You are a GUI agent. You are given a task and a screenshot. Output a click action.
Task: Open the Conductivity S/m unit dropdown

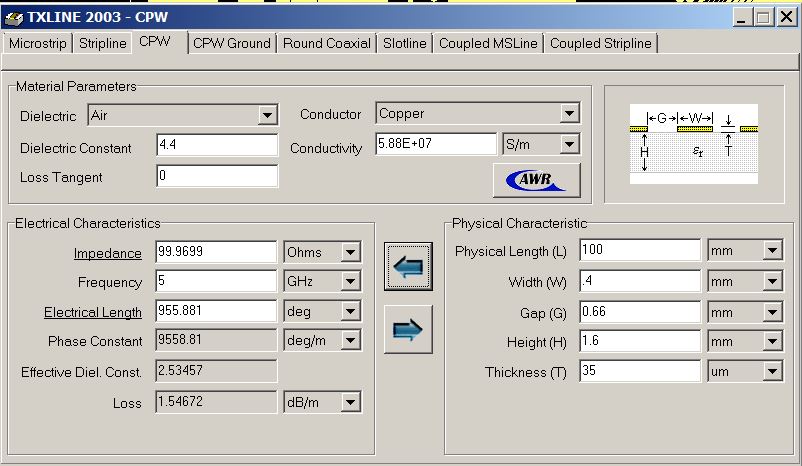point(569,144)
